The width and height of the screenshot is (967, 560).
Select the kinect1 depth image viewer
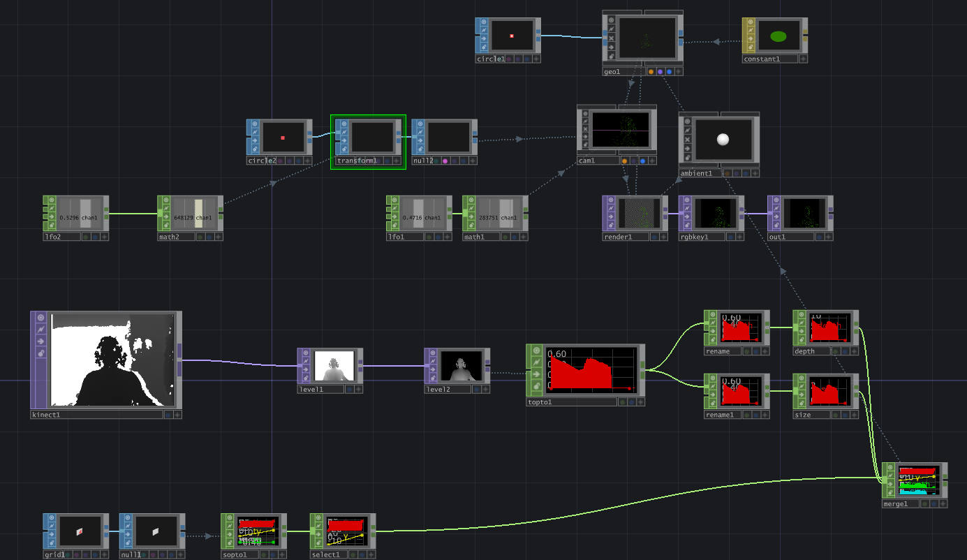click(x=112, y=360)
